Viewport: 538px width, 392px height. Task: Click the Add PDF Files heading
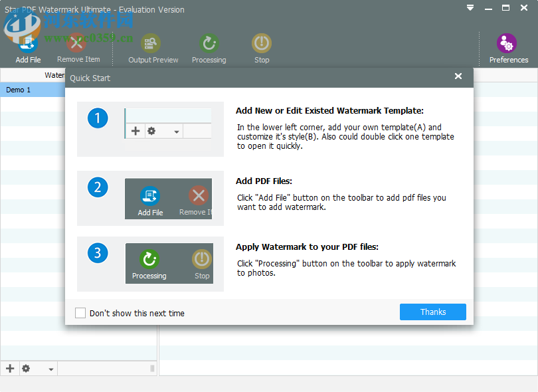(x=264, y=181)
